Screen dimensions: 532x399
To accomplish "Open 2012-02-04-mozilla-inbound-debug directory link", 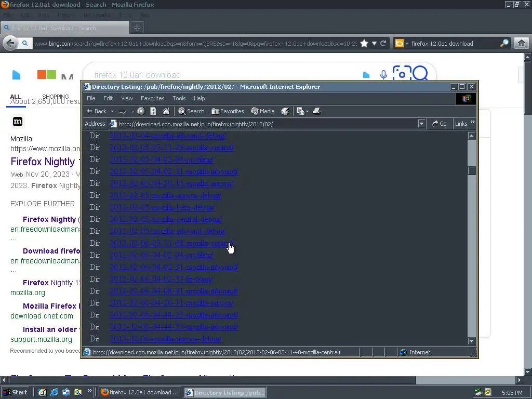I will tap(168, 136).
